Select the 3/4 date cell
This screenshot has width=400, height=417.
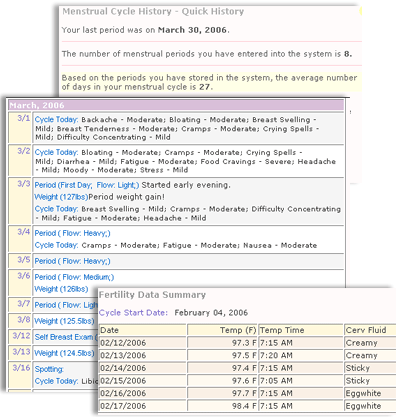(20, 239)
